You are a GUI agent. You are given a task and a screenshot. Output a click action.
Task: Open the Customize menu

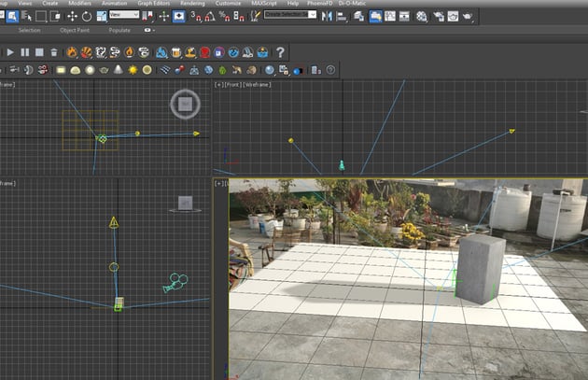228,3
